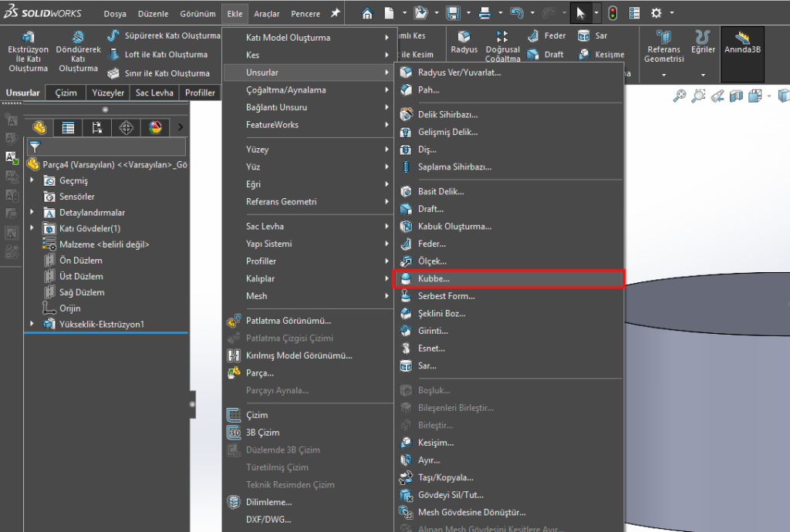This screenshot has width=790, height=532.
Task: Click Patlatma Görünümü menu entry
Action: [x=288, y=321]
